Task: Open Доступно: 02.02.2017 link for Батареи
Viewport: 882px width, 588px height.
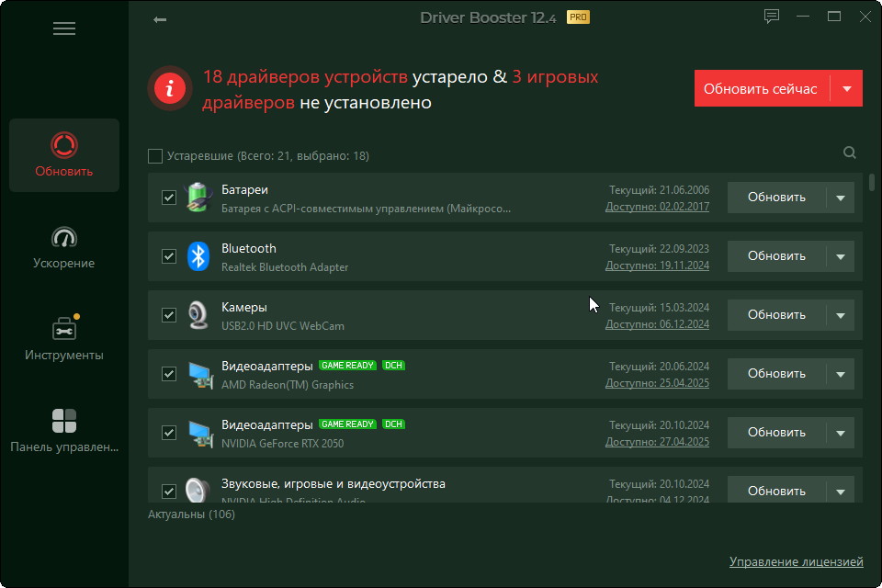Action: pos(657,207)
